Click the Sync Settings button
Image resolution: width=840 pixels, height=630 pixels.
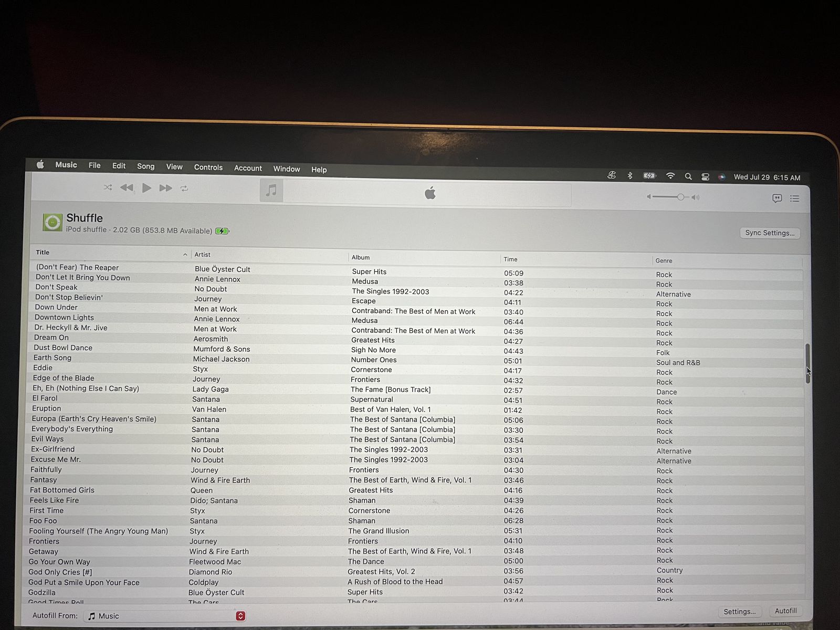click(770, 233)
